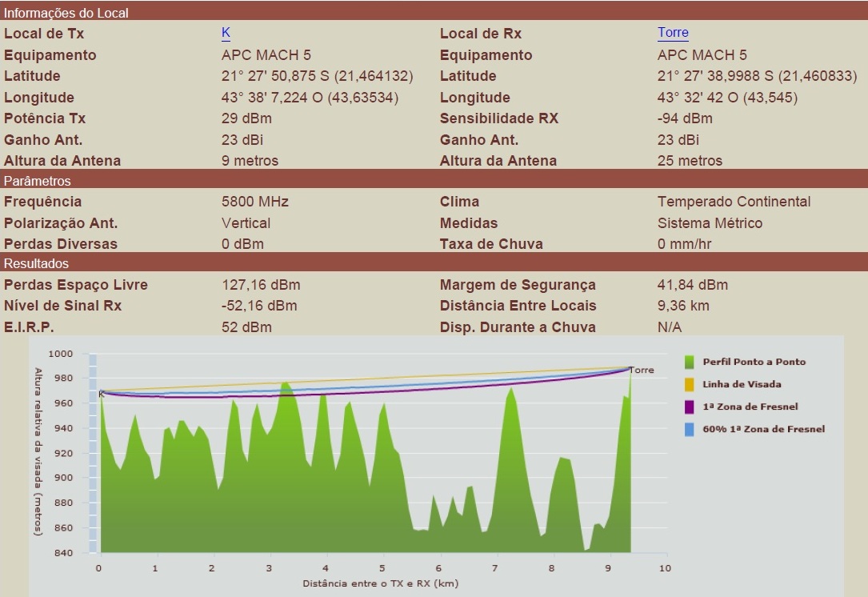Select the Potência Tx value 29 dBm
The image size is (868, 597).
tap(246, 118)
